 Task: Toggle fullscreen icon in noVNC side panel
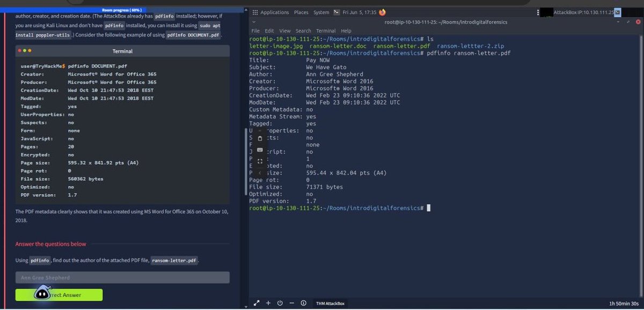tap(260, 161)
